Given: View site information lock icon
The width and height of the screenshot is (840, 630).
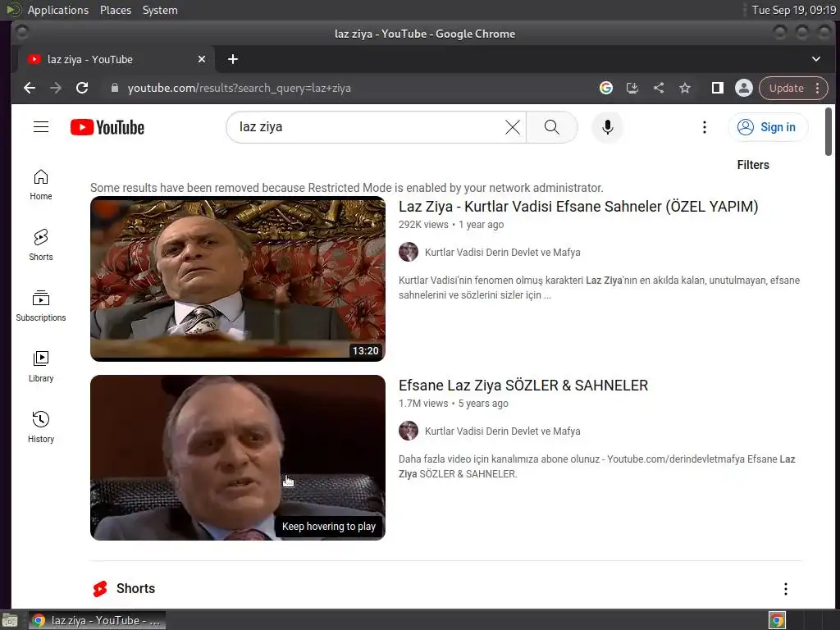Looking at the screenshot, I should [114, 88].
